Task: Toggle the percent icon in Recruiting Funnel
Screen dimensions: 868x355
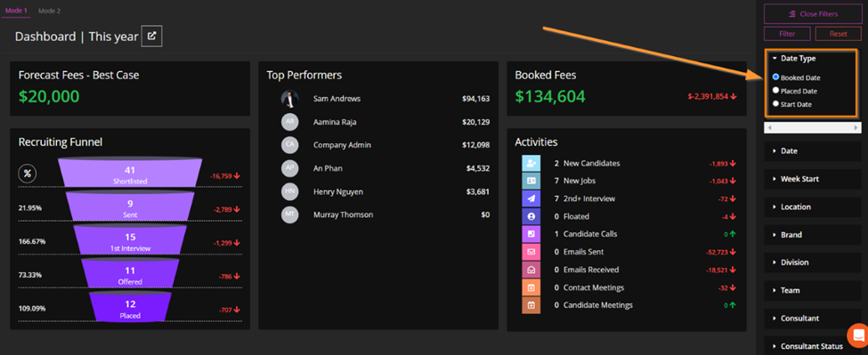Action: click(x=27, y=173)
